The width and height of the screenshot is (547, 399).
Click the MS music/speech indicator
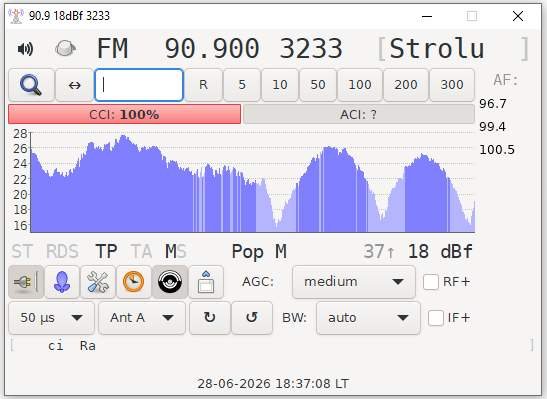point(176,251)
